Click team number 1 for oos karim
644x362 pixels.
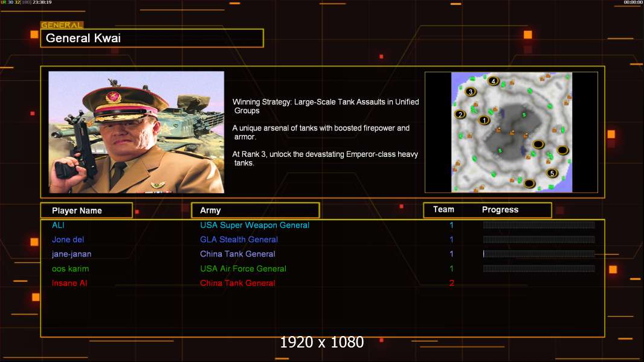451,268
